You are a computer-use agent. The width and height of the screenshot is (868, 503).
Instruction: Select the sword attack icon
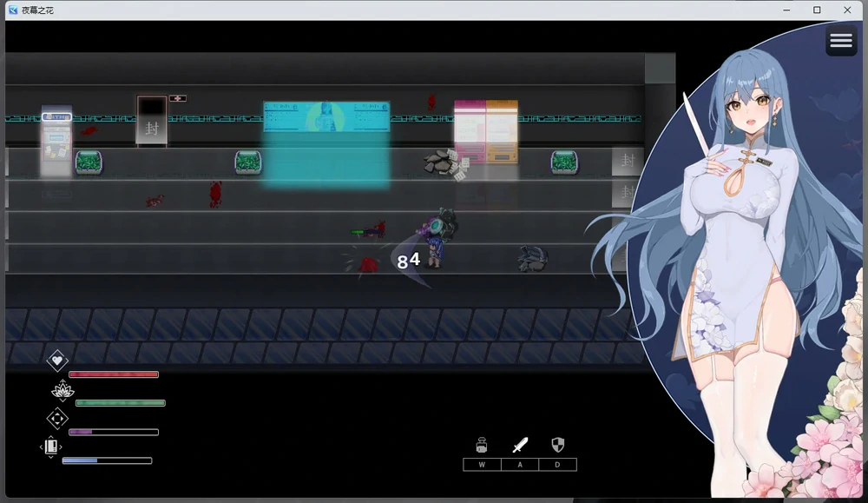520,446
